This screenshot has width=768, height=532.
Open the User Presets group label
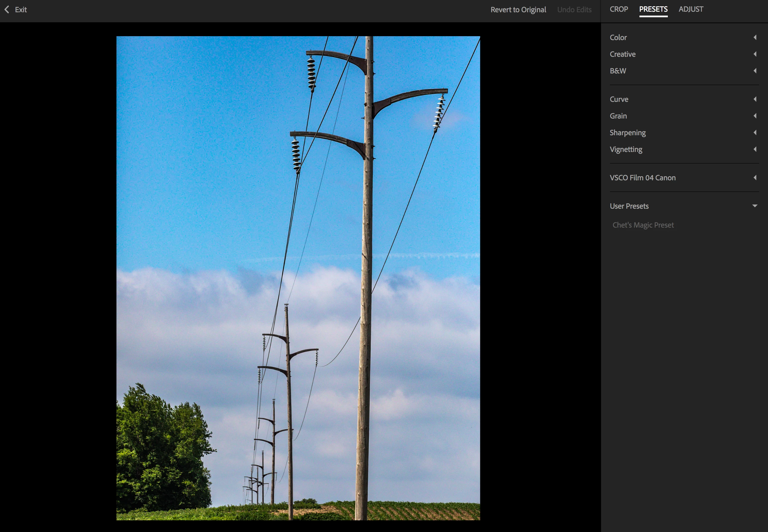point(629,206)
